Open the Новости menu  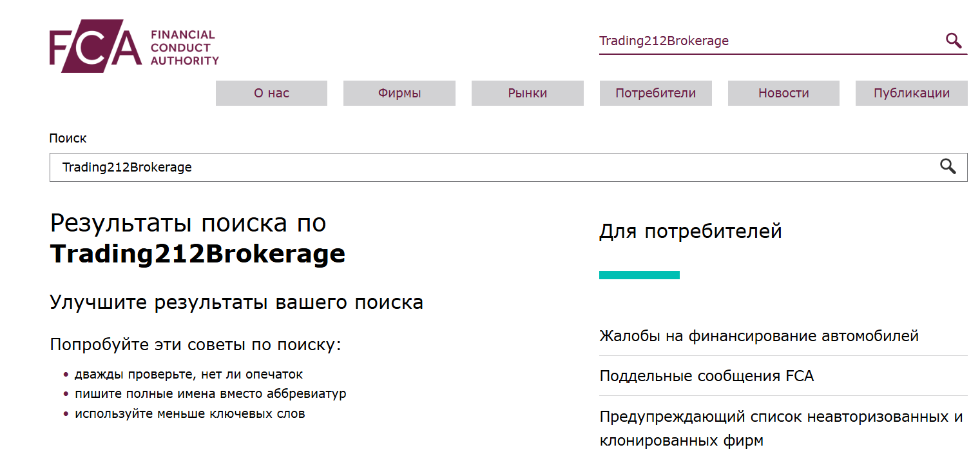(783, 93)
